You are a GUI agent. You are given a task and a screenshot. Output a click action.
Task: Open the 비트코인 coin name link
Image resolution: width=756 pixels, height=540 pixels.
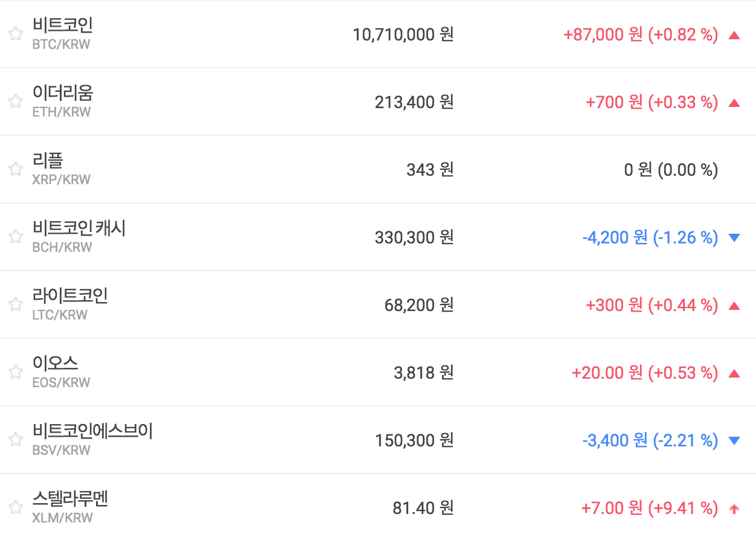click(63, 25)
